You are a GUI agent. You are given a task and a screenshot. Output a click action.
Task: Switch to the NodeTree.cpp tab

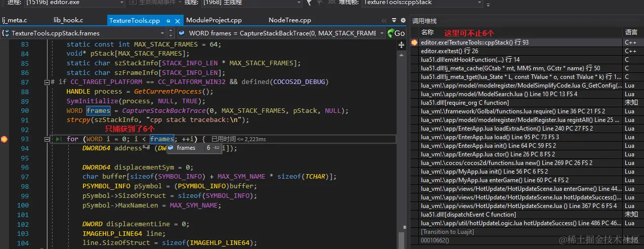click(x=290, y=21)
